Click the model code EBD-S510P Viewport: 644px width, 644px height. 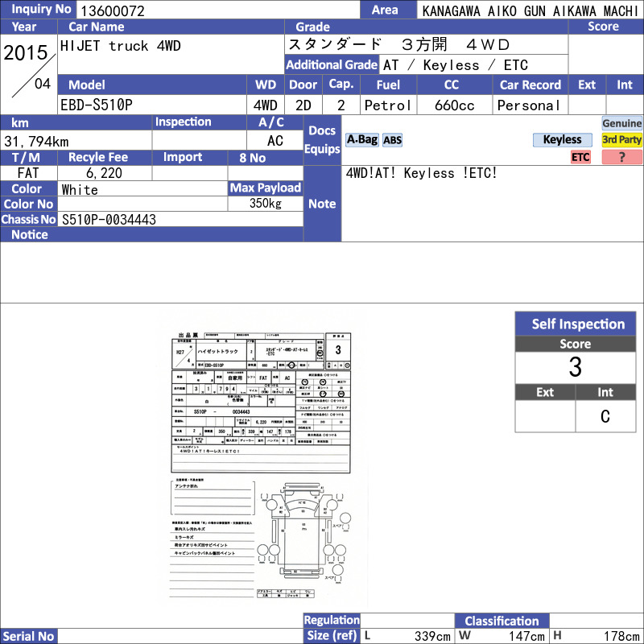pos(97,105)
